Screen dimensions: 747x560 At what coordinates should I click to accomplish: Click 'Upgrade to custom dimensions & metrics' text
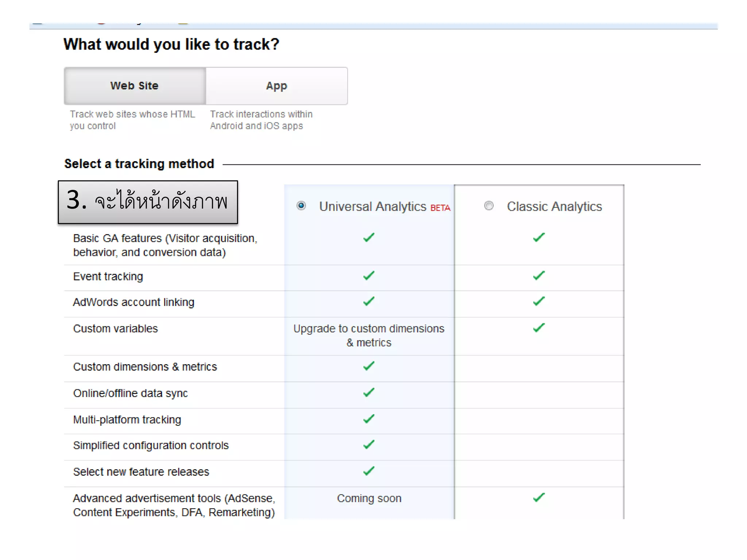[x=369, y=335]
